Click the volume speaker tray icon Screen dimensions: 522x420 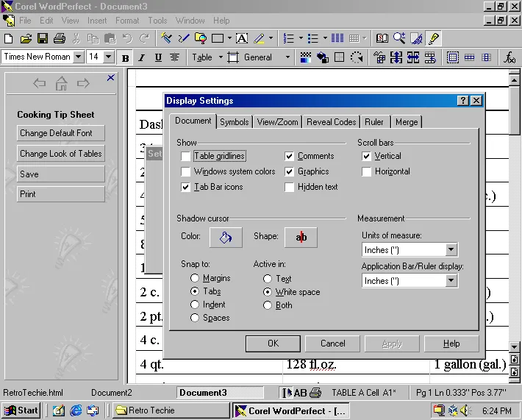click(x=465, y=410)
